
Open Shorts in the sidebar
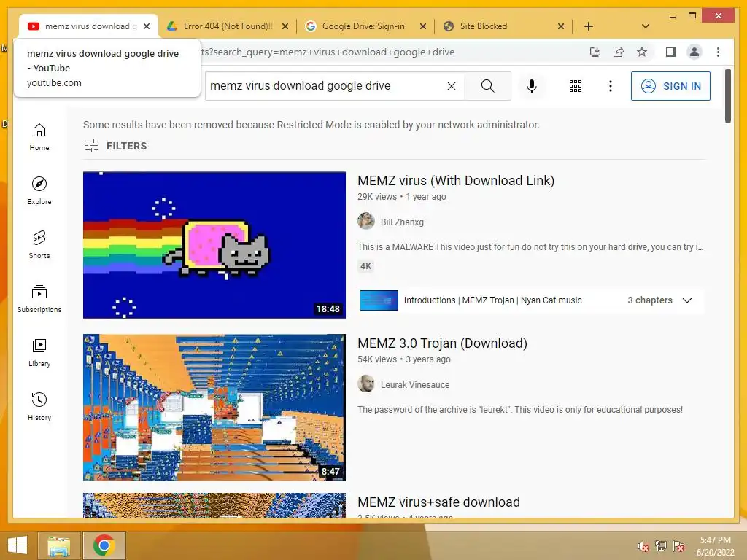pos(39,245)
